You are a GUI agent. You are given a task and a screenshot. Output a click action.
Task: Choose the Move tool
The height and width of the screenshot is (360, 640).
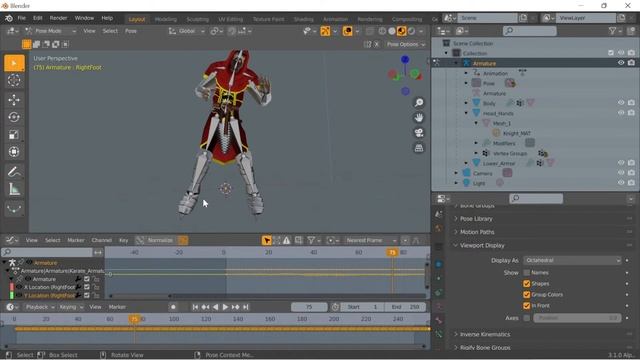tap(14, 100)
